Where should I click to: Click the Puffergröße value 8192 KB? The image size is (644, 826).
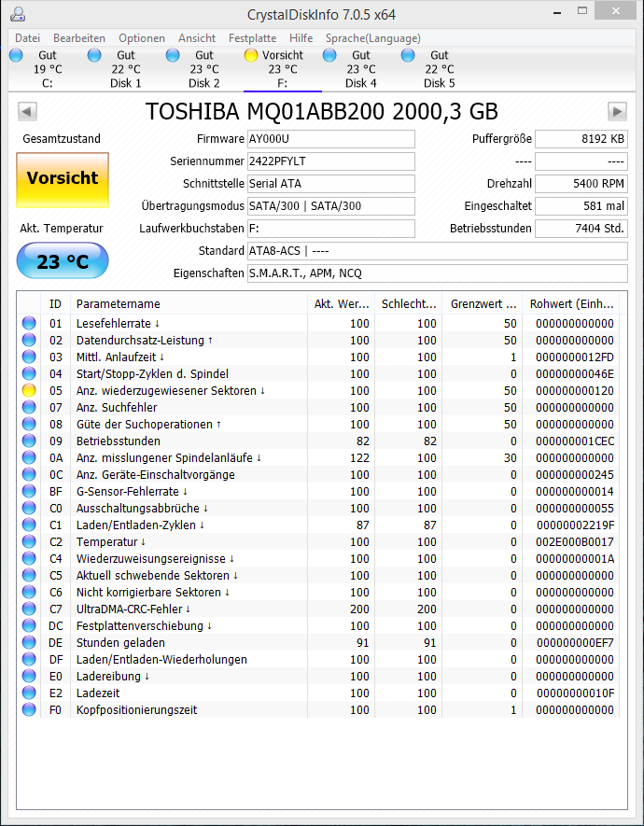(581, 139)
